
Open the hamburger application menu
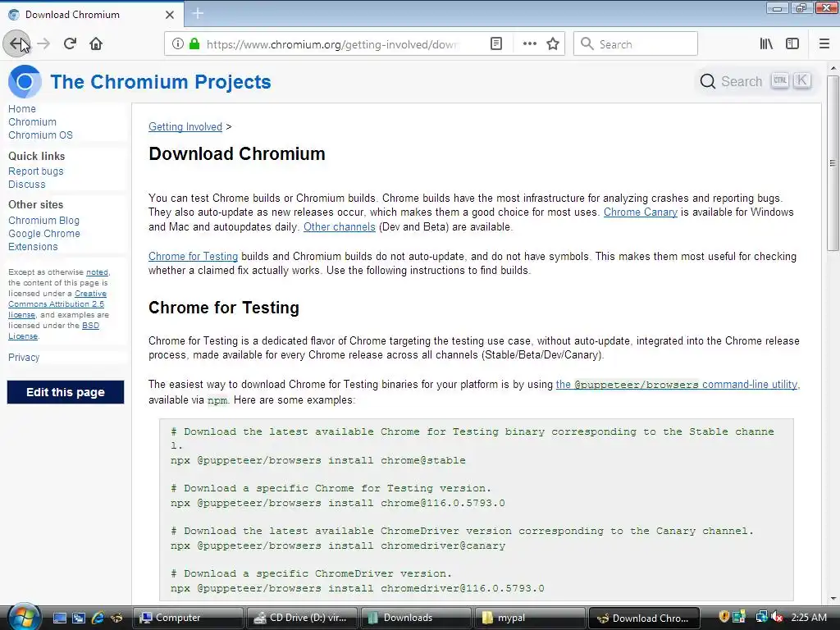click(824, 44)
